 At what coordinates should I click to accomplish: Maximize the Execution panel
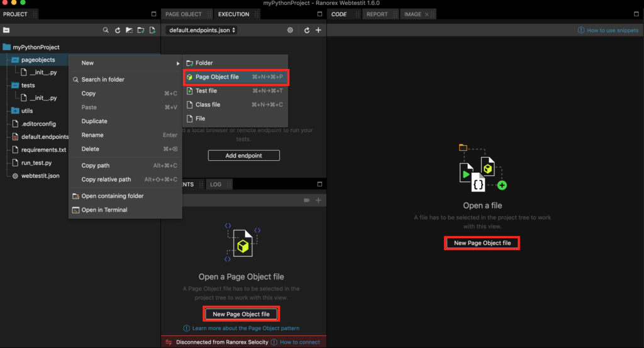tap(319, 14)
